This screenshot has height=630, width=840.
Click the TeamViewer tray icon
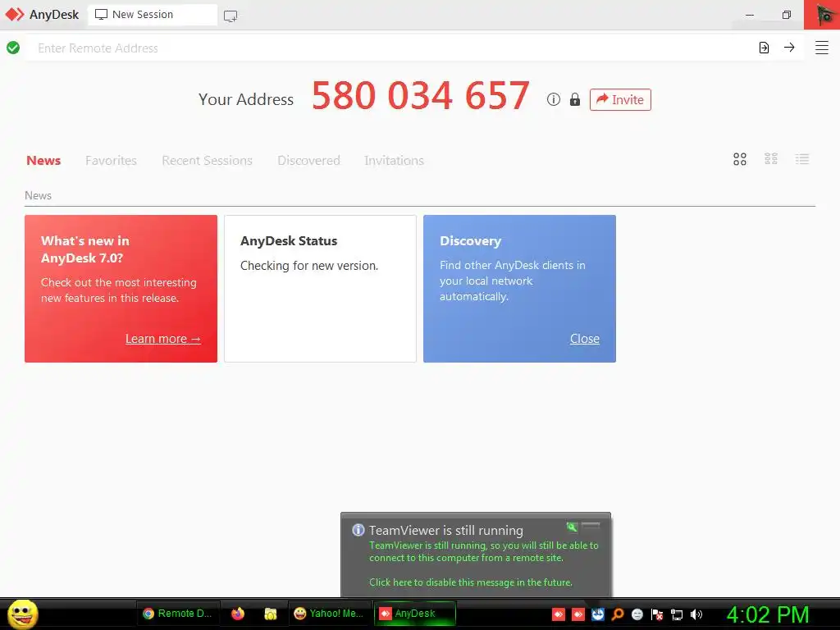(x=598, y=614)
